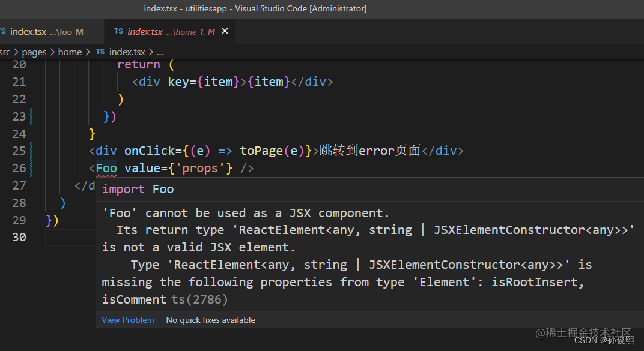Click the Foo component with red squiggle

point(106,168)
